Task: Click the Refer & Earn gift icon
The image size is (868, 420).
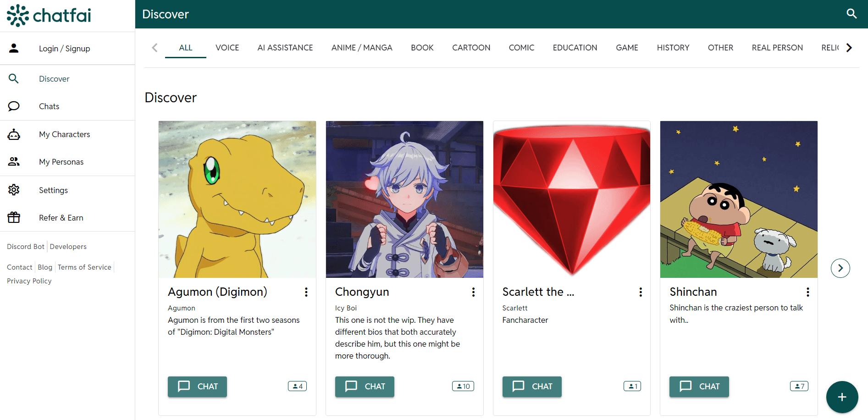Action: tap(14, 217)
